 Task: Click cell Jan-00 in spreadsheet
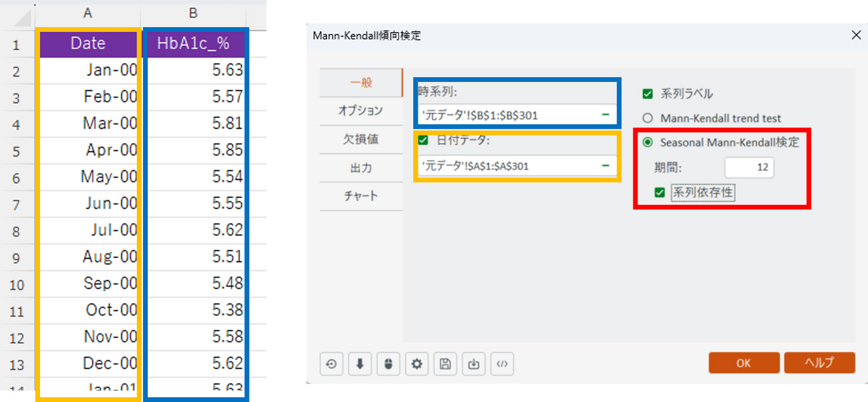pos(88,70)
